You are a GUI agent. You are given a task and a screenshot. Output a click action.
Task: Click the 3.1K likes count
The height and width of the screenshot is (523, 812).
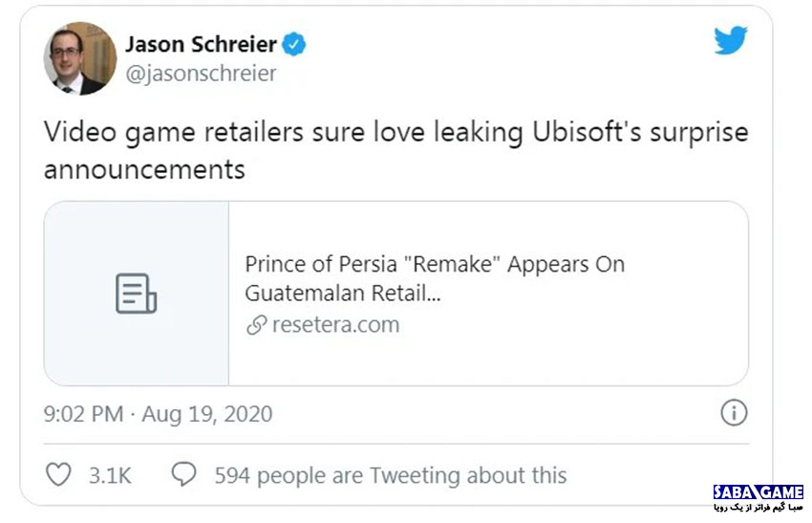pos(110,475)
